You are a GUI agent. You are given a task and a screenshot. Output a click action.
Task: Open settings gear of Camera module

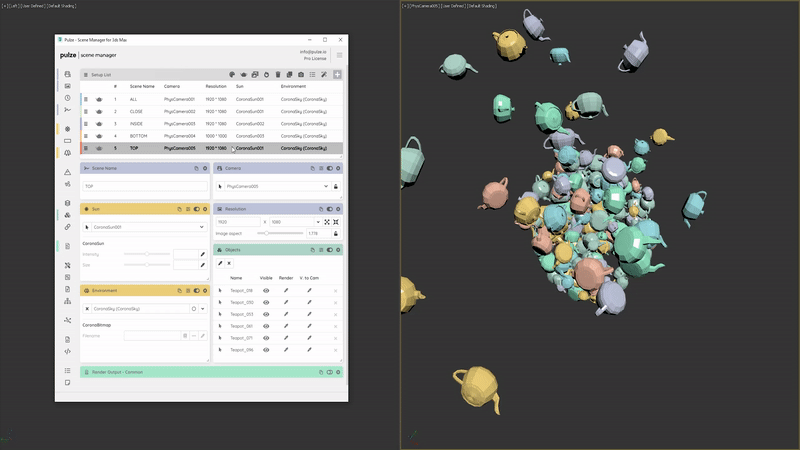(x=338, y=168)
